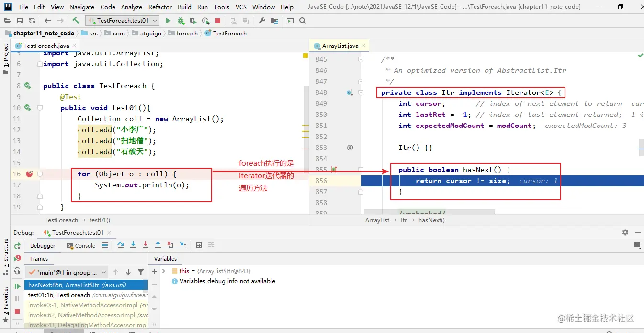Toggle the breakpoint at line 16
This screenshot has height=333, width=644.
tap(30, 174)
